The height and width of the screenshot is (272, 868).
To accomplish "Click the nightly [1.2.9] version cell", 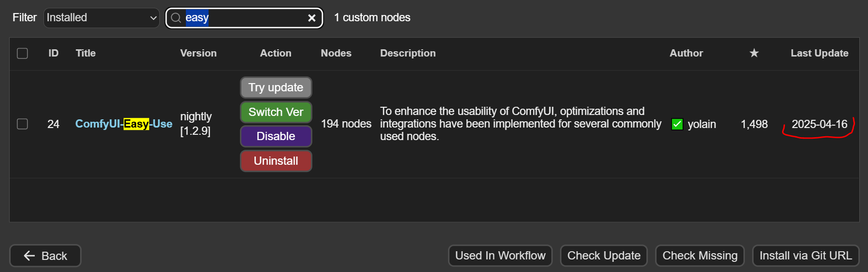I will pos(196,124).
